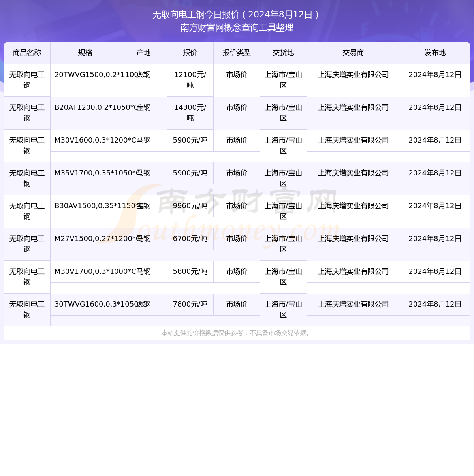
Task: Click the 交易商 column header
Action: tap(353, 53)
